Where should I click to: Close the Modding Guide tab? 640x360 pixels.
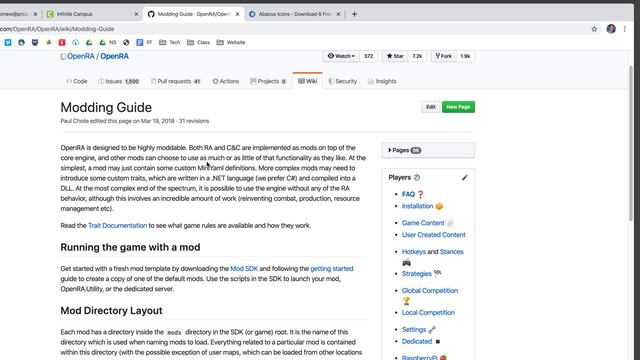pyautogui.click(x=237, y=14)
